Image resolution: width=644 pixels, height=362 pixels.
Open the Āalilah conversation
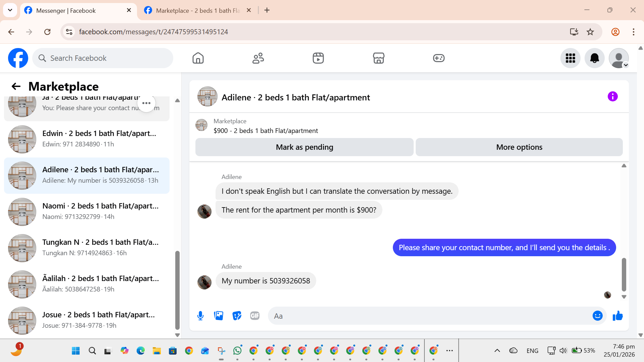87,284
